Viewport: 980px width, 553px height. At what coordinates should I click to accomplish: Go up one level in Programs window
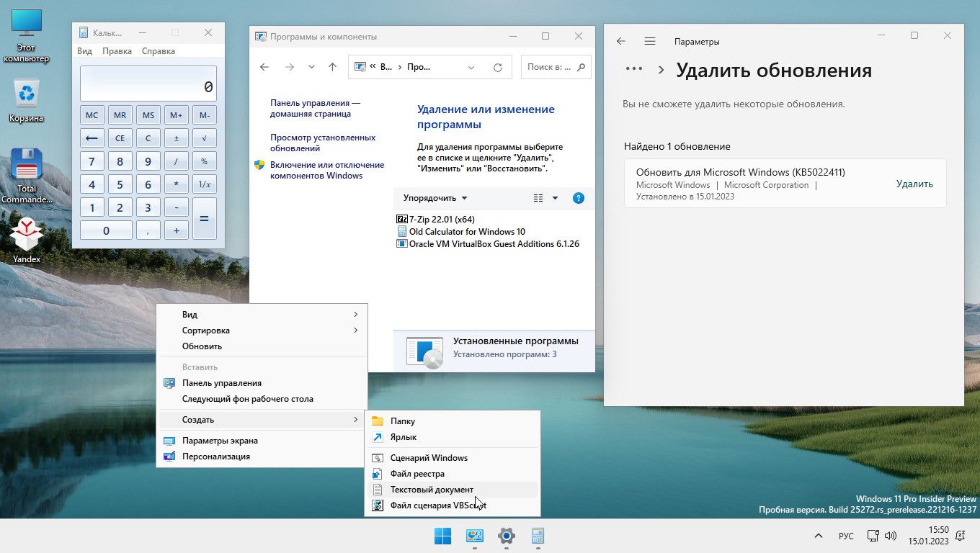click(x=332, y=67)
